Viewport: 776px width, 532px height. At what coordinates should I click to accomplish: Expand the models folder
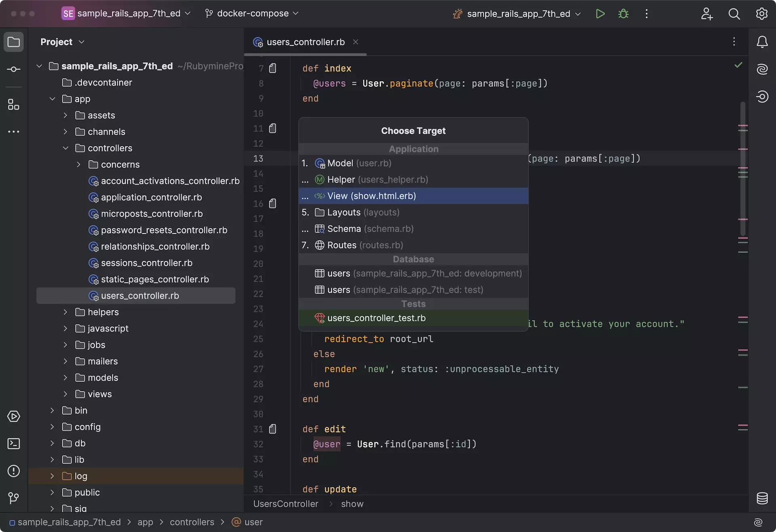pyautogui.click(x=65, y=378)
